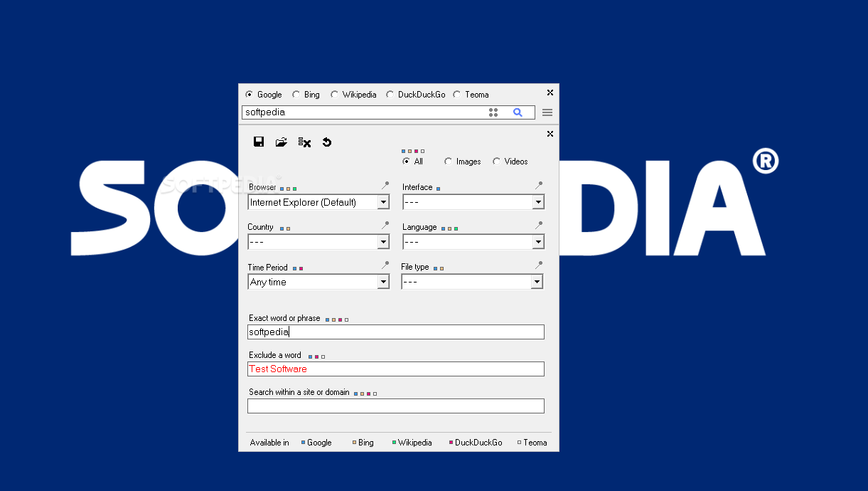Image resolution: width=868 pixels, height=491 pixels.
Task: Click the clear list icon with X
Action: point(304,142)
